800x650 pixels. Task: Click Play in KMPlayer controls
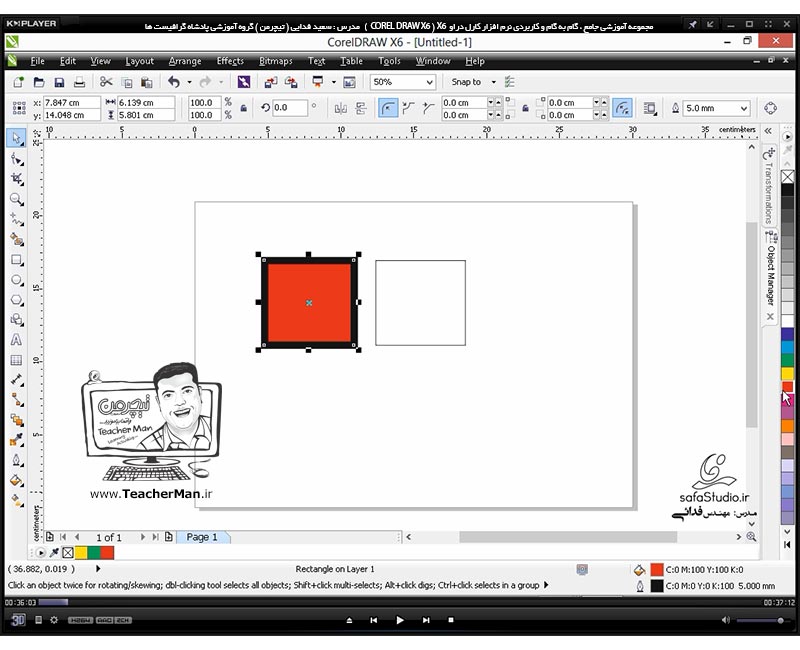[399, 620]
